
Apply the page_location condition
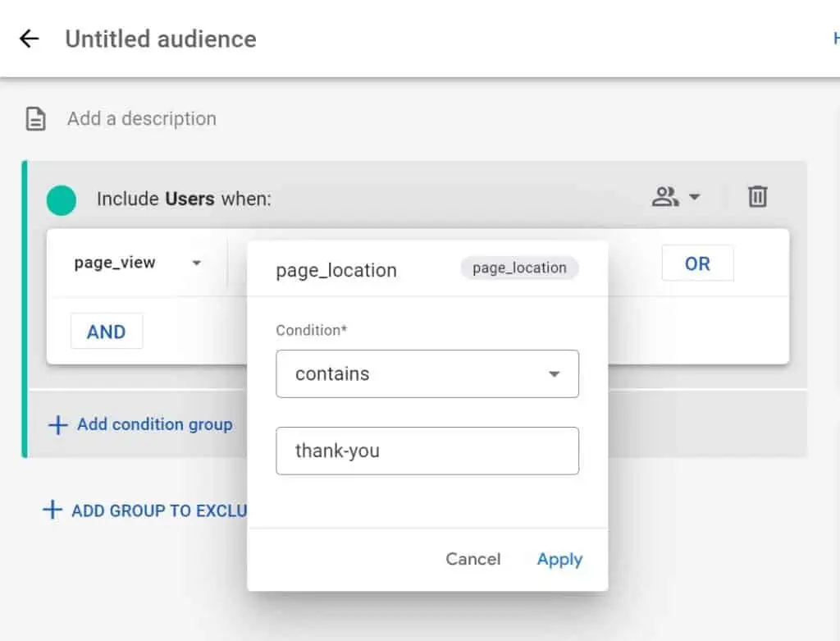(559, 559)
